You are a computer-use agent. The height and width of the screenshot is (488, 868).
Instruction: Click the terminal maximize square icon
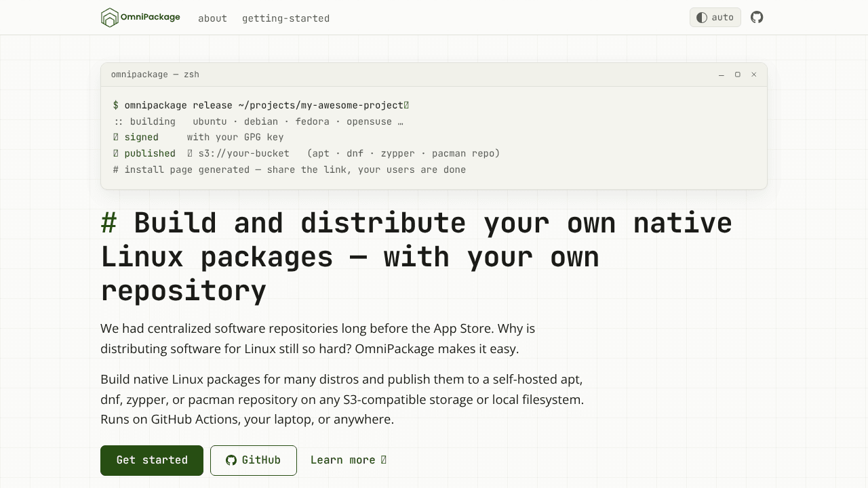pyautogui.click(x=738, y=75)
